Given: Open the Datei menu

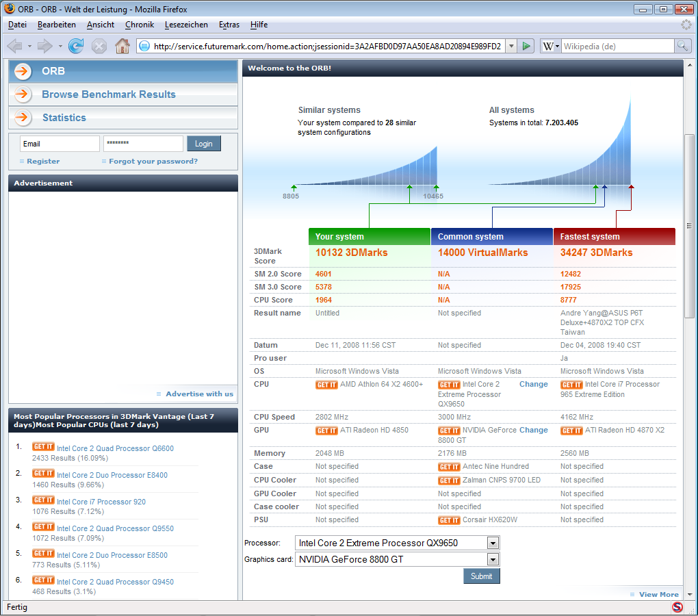Looking at the screenshot, I should click(17, 25).
